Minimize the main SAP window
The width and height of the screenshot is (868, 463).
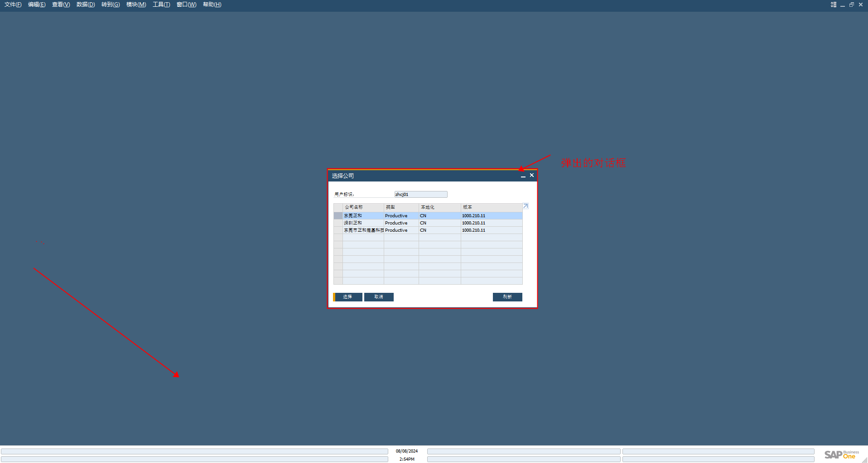843,5
